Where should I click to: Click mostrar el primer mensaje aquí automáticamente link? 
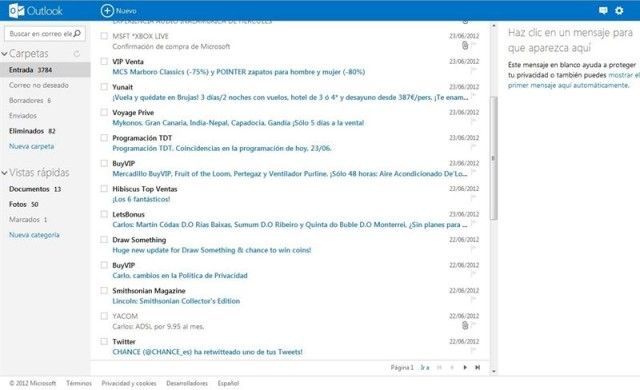(x=574, y=80)
